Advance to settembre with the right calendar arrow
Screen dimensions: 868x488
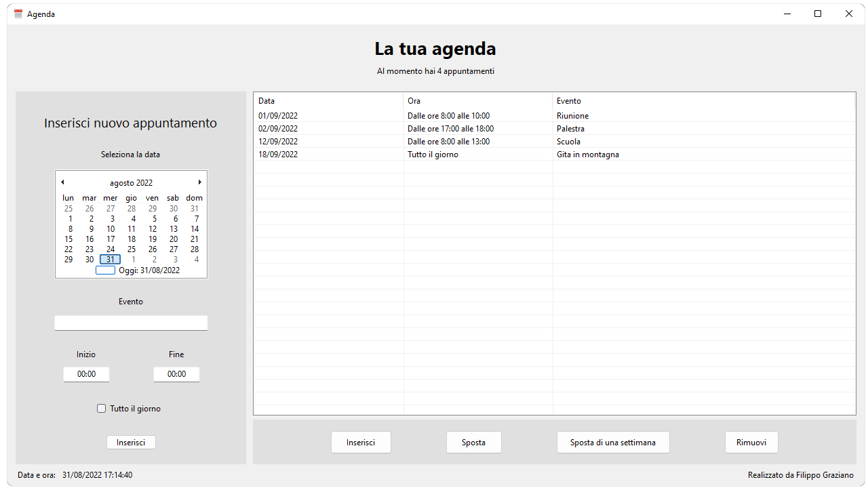click(199, 182)
